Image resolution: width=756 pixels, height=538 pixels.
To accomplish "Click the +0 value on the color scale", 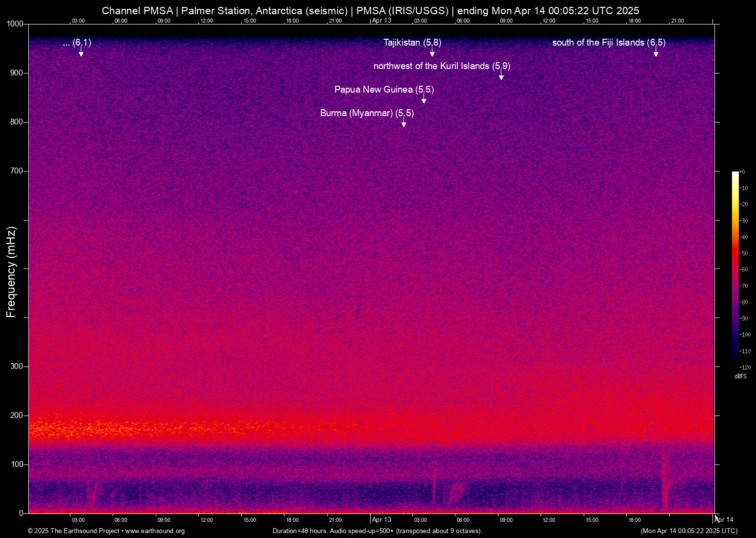I will [x=742, y=172].
